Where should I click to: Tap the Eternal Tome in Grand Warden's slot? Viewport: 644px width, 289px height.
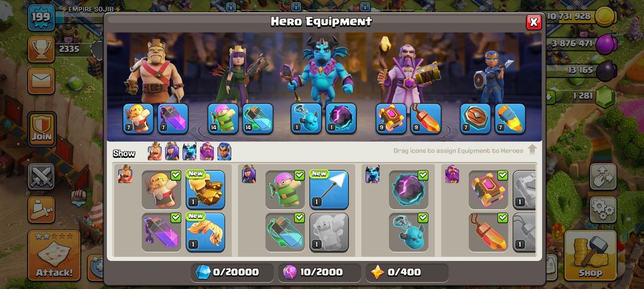click(391, 118)
